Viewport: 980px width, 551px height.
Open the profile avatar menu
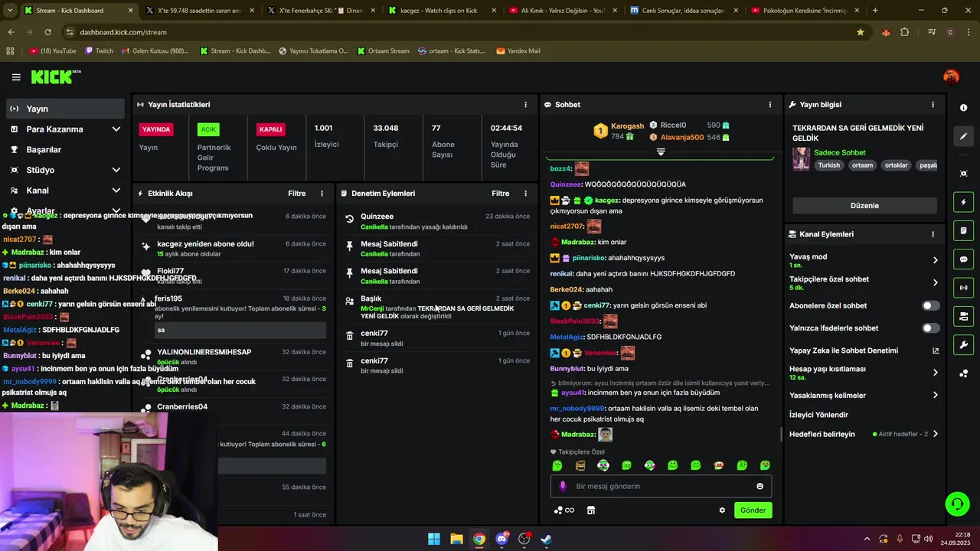[951, 77]
